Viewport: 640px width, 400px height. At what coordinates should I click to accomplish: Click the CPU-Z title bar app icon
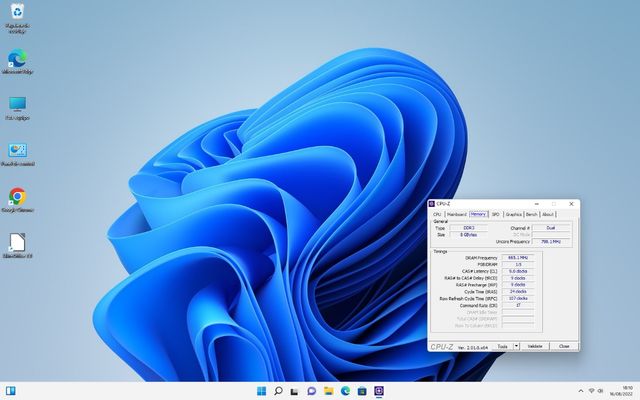[x=432, y=204]
